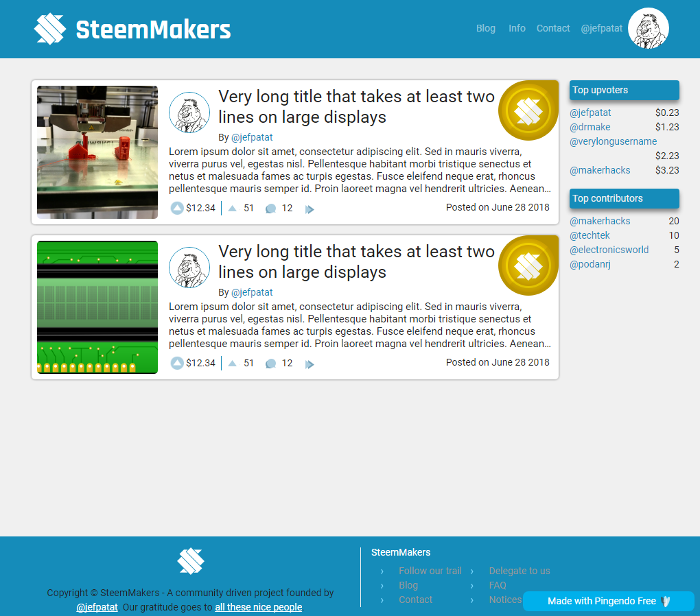The height and width of the screenshot is (616, 700).
Task: Open the user avatar in the header
Action: 649,28
